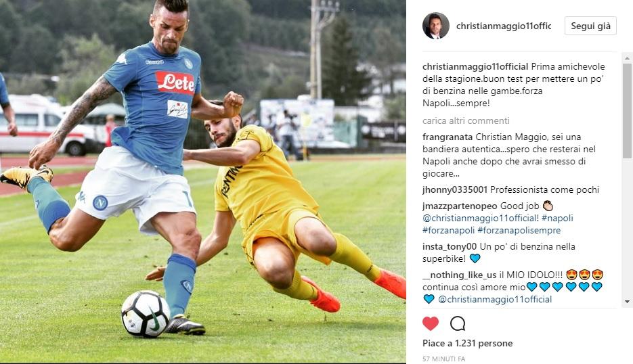Click the #forzanapoli hashtag
Viewport: 633px width, 364px height.
click(448, 231)
